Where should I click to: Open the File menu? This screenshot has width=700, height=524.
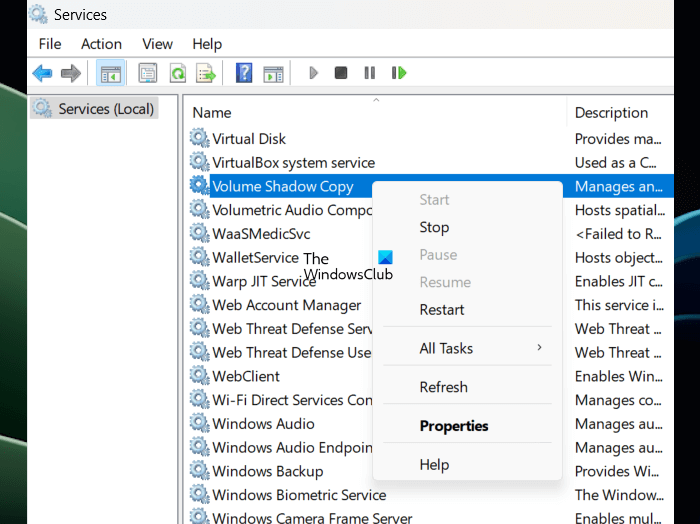point(50,44)
